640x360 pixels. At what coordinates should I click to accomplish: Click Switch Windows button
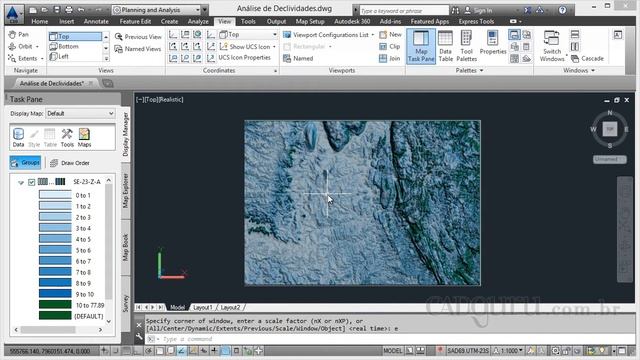point(552,47)
